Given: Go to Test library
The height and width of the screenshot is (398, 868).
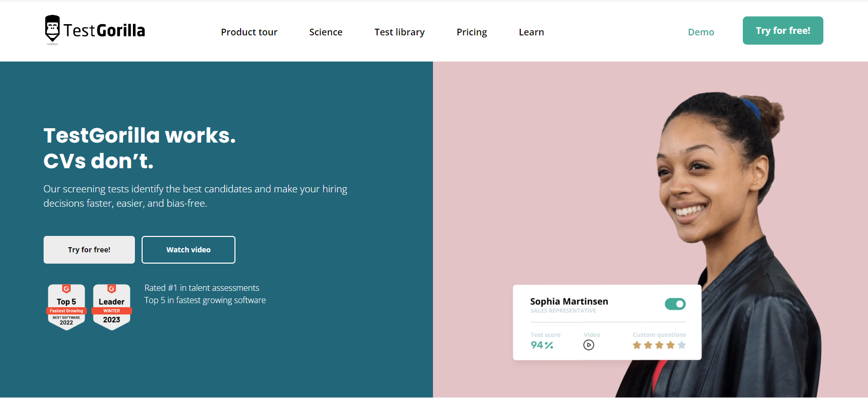Looking at the screenshot, I should pos(400,32).
